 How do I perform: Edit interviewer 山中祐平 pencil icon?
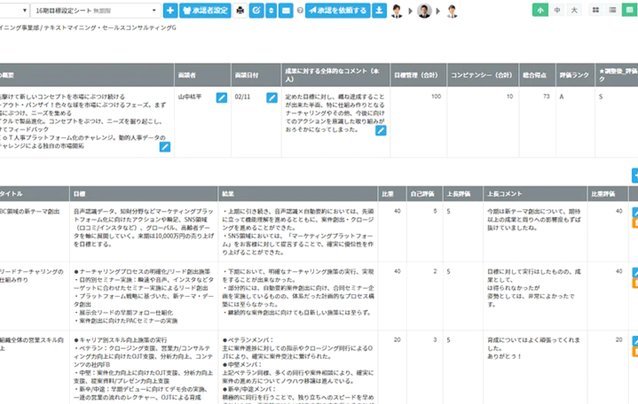(221, 98)
